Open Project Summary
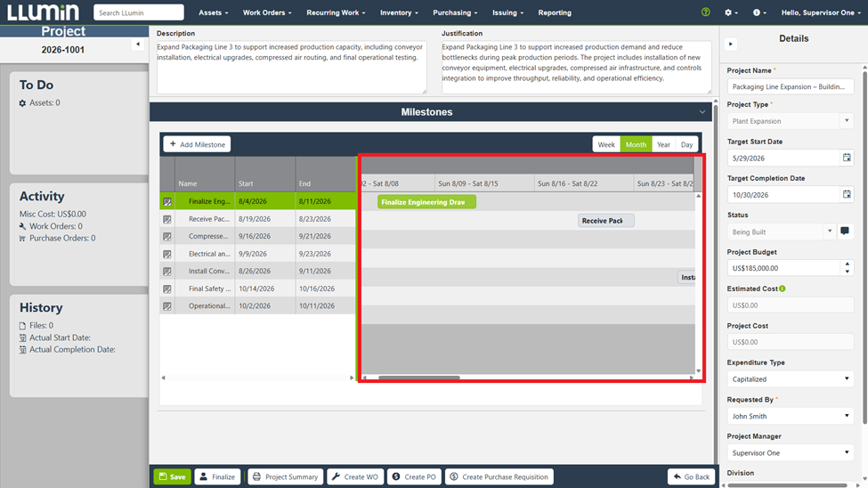This screenshot has height=488, width=868. [285, 476]
